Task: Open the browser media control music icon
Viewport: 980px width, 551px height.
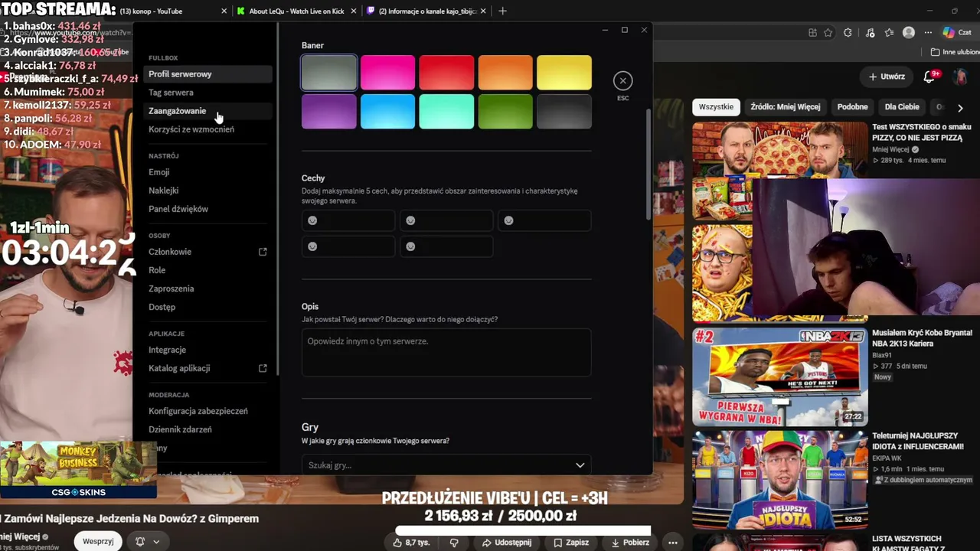Action: [x=870, y=33]
